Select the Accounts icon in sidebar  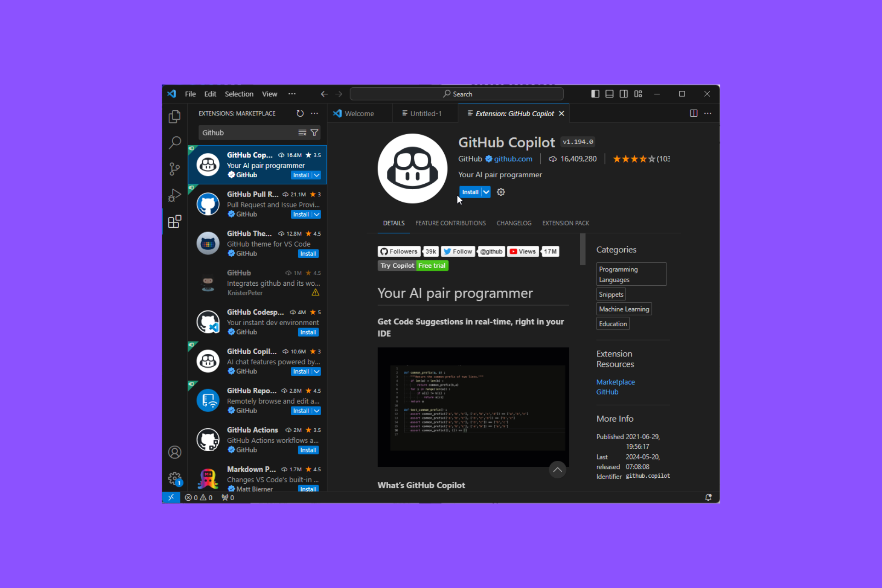(174, 452)
